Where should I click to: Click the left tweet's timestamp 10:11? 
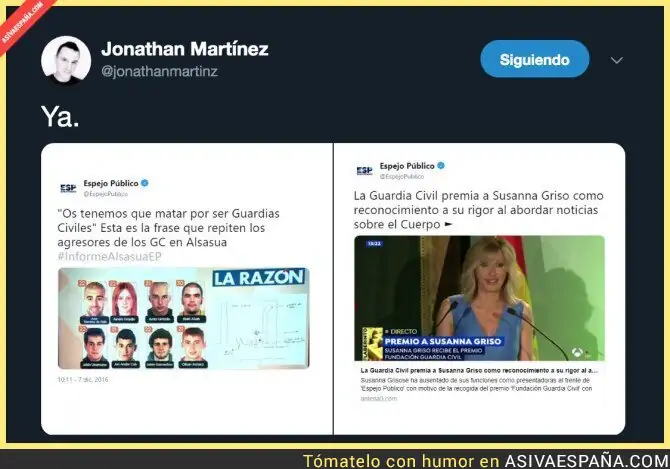coord(82,379)
